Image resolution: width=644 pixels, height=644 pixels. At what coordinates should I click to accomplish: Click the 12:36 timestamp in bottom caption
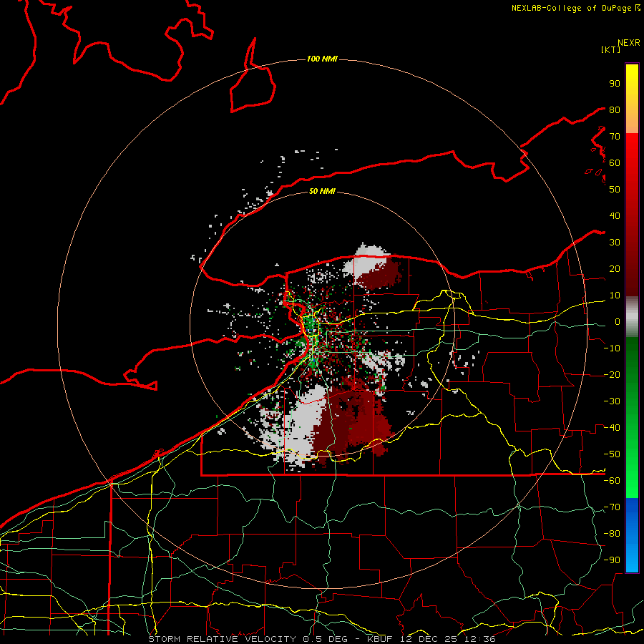point(480,639)
